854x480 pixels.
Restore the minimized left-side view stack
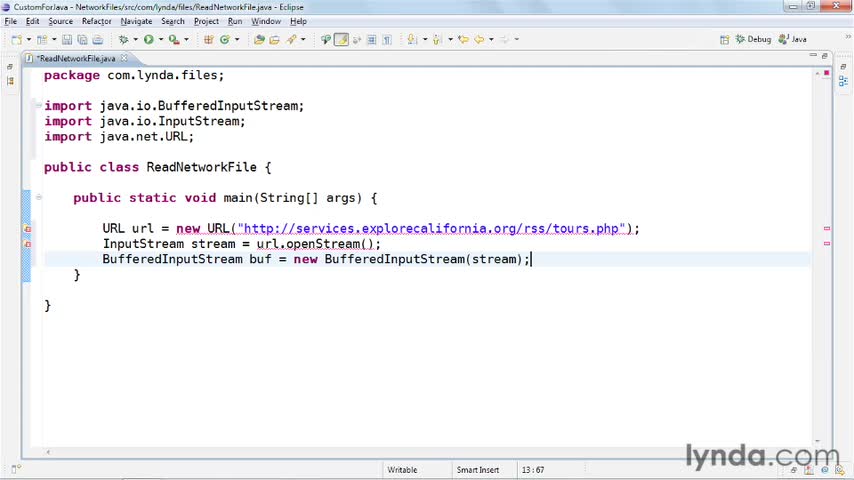coord(10,66)
